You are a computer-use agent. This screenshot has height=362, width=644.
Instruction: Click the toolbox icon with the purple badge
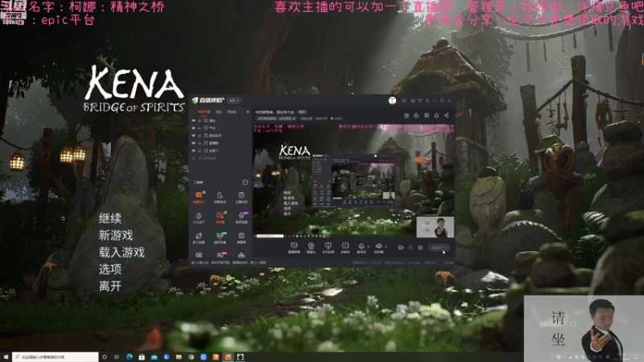pos(242,217)
